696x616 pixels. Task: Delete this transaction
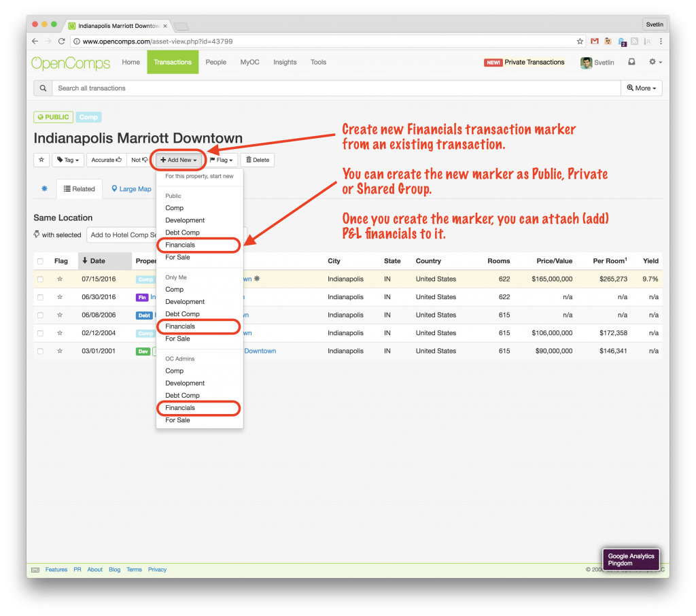pos(258,160)
